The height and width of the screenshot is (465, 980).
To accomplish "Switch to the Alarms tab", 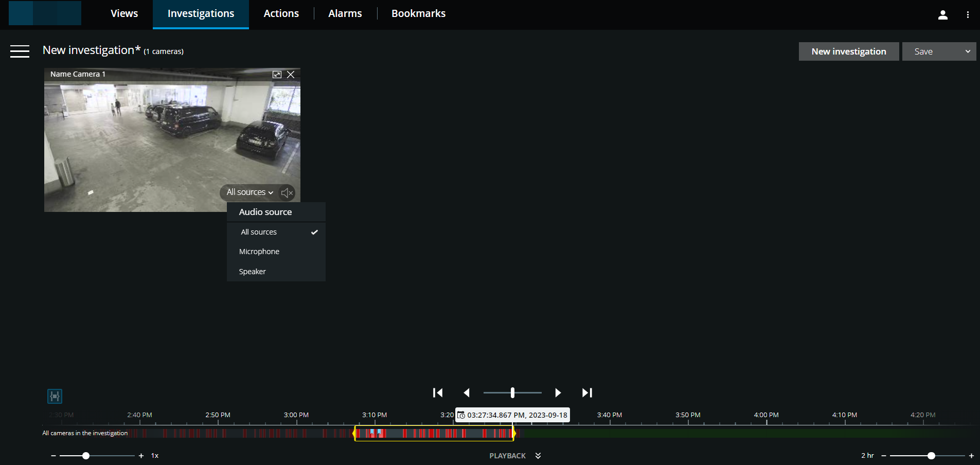I will click(x=344, y=13).
